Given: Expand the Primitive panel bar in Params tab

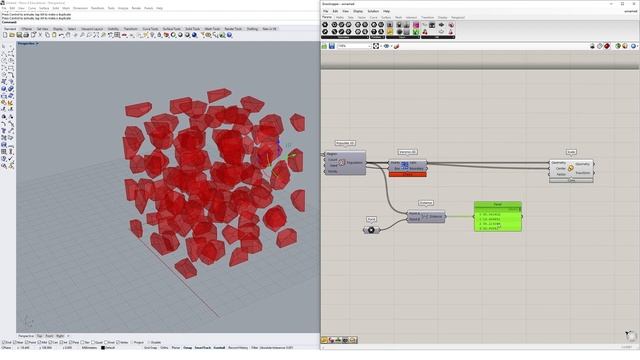Looking at the screenshot, I should tap(378, 37).
